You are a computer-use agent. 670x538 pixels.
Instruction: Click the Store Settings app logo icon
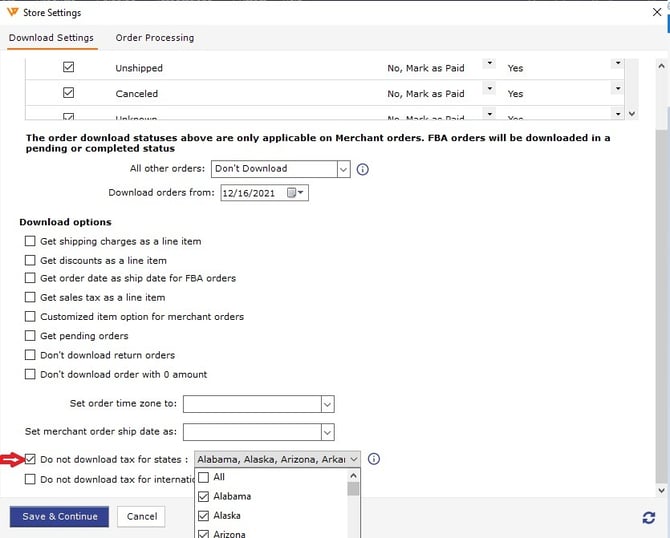coord(11,13)
